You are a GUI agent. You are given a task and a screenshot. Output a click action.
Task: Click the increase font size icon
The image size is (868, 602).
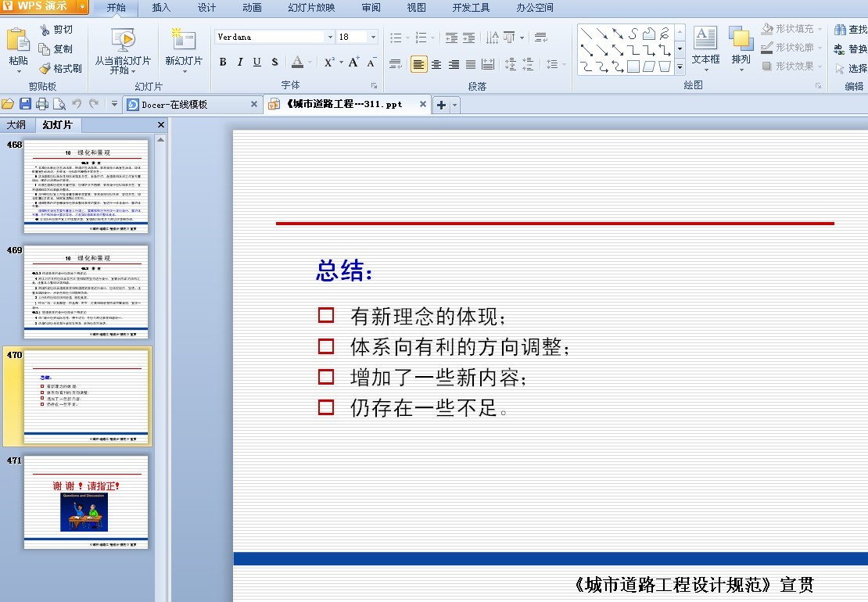coord(354,63)
